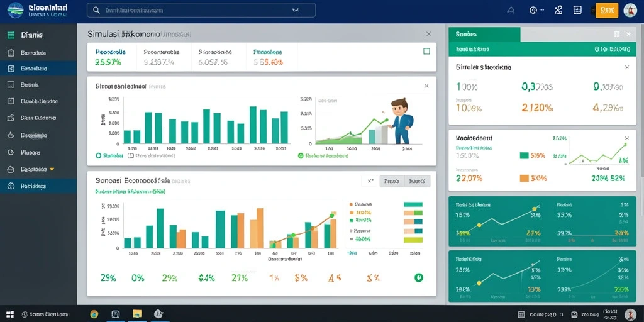
Task: Click the taskbar clock
Action: click(x=611, y=314)
